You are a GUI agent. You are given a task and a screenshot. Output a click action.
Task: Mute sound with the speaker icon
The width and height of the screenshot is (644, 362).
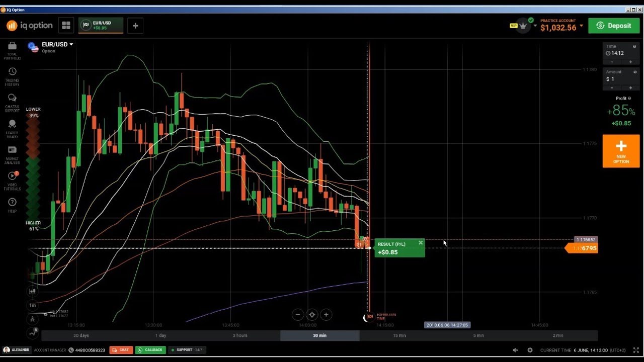tap(515, 350)
